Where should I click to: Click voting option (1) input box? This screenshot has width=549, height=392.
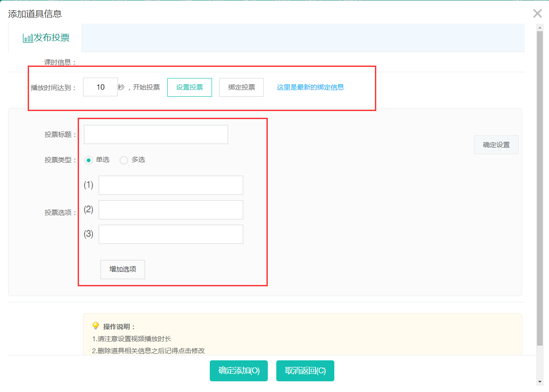(171, 185)
